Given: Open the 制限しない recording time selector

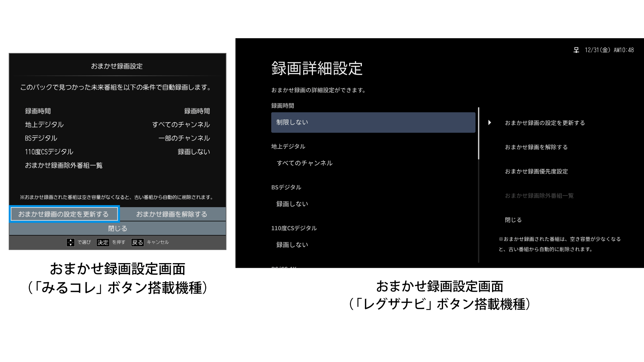Looking at the screenshot, I should 373,122.
